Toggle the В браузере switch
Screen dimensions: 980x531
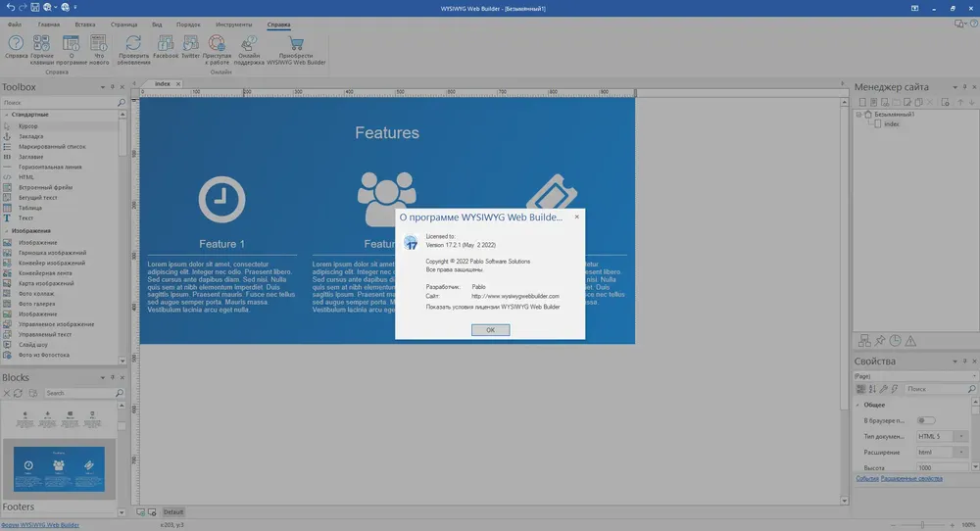pos(926,420)
